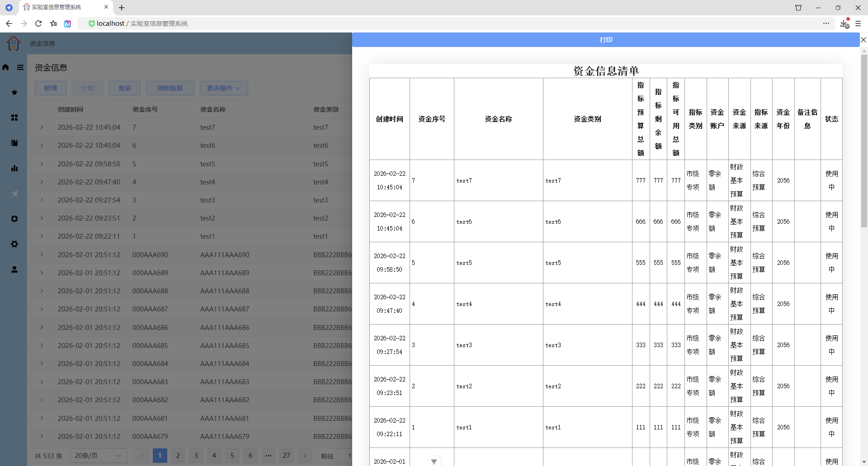
Task: Click the 新增 button
Action: (x=51, y=88)
